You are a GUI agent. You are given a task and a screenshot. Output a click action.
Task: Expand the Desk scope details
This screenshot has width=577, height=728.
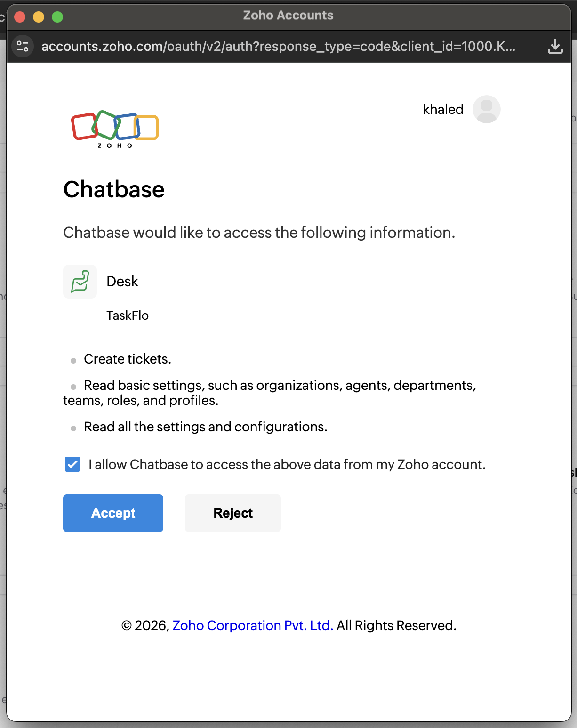(122, 281)
